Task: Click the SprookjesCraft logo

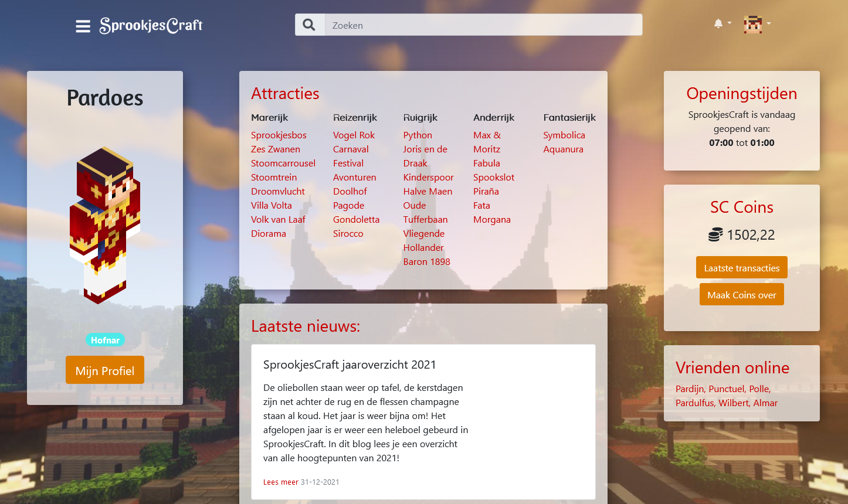Action: tap(151, 25)
